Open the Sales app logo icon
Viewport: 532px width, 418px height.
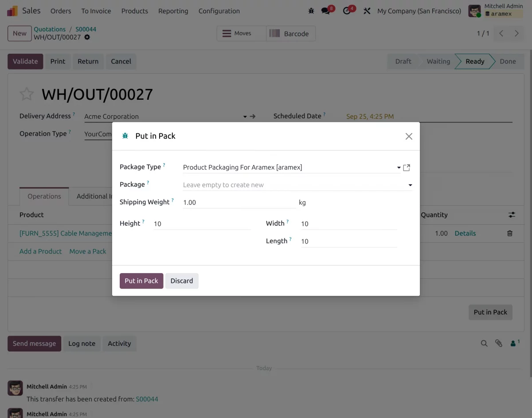pos(12,11)
